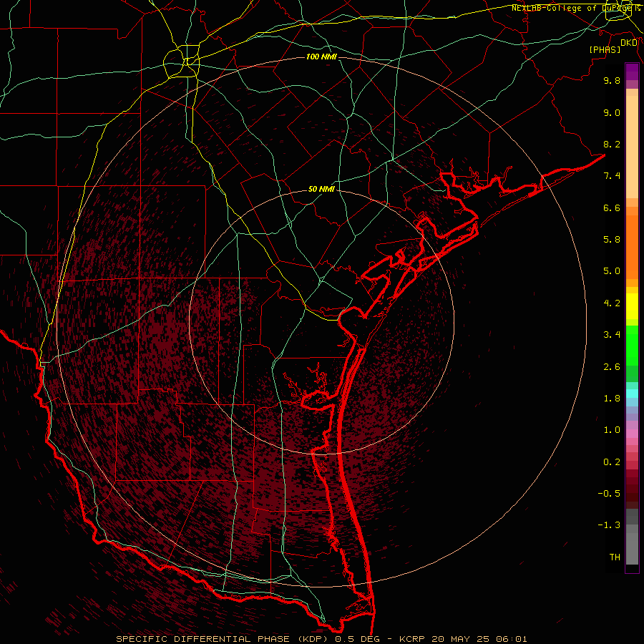Click the "[PHAS]" units label above legend
The height and width of the screenshot is (644, 644).
[605, 49]
